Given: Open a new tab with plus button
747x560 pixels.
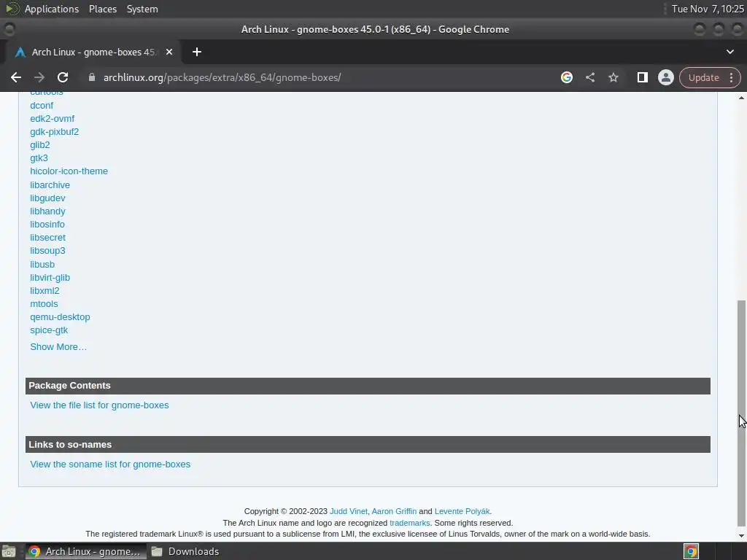Looking at the screenshot, I should [197, 52].
